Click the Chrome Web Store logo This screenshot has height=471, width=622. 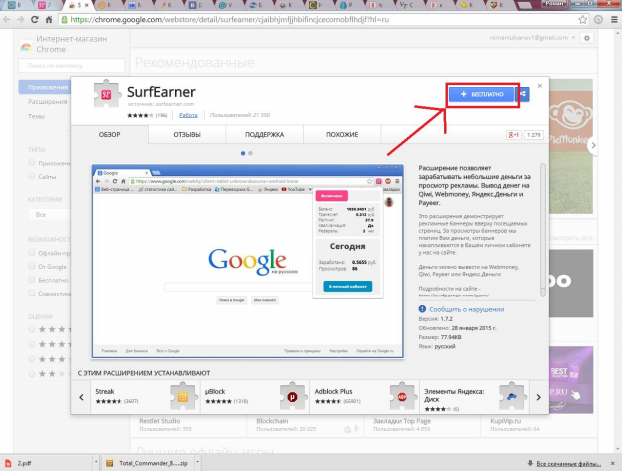pos(26,46)
